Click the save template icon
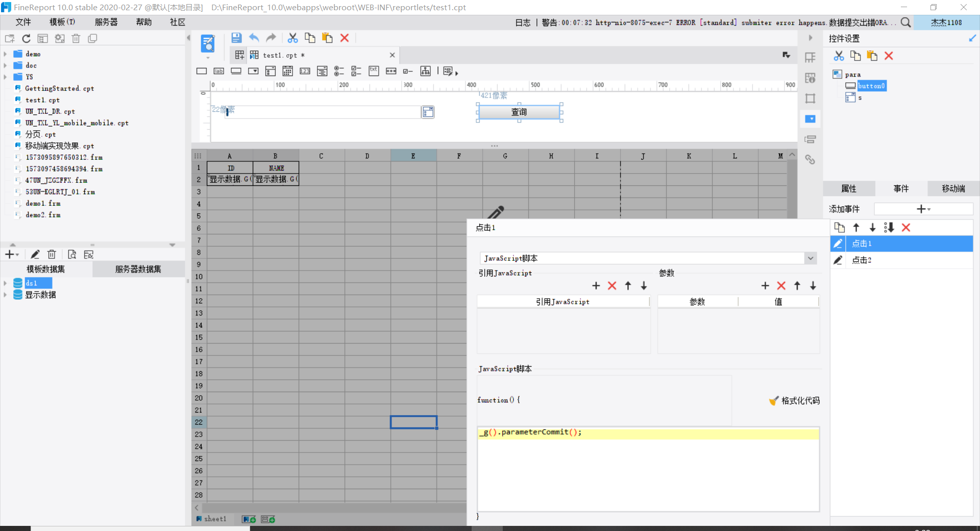 click(x=236, y=38)
